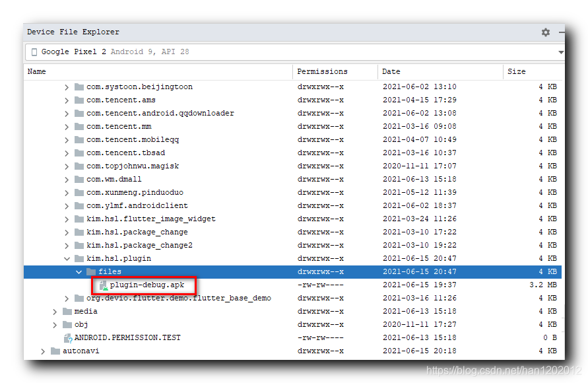Click the date 2020-11-11 17:27
The width and height of the screenshot is (588, 383).
(x=420, y=324)
